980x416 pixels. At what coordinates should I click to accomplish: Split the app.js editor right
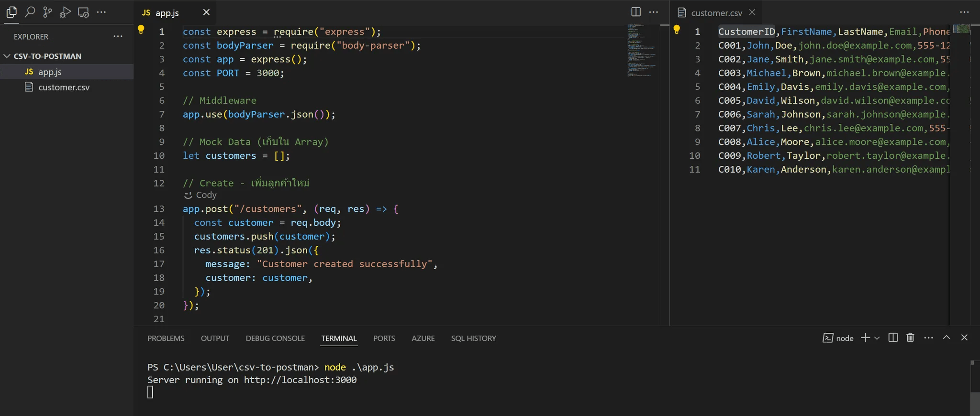[x=636, y=12]
